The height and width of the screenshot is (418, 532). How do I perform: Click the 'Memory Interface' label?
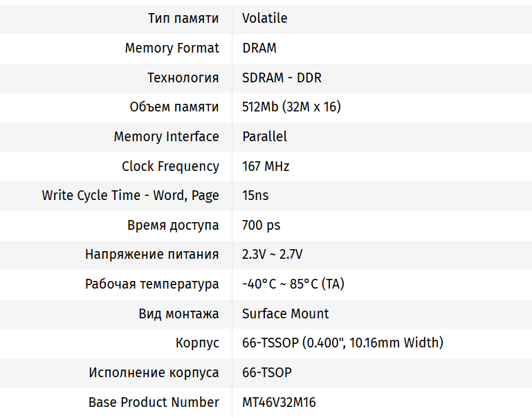tap(166, 136)
